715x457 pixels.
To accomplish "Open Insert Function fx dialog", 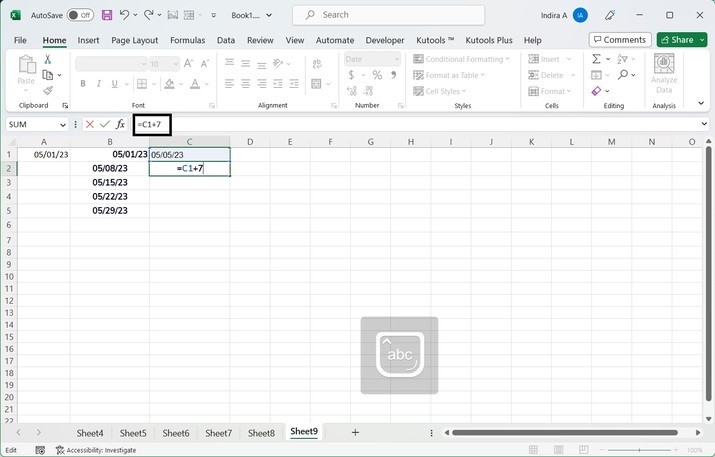I will [121, 125].
